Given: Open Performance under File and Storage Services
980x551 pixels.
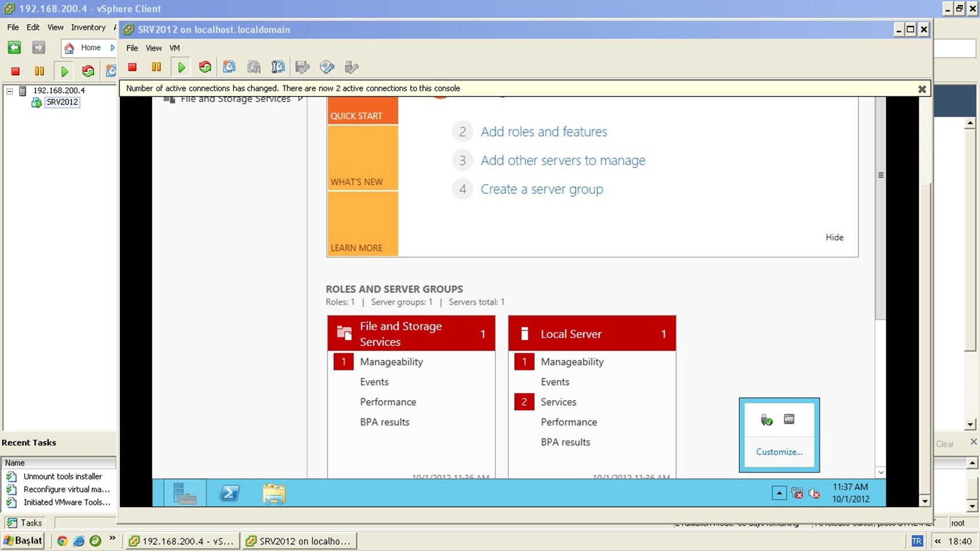Looking at the screenshot, I should coord(388,402).
